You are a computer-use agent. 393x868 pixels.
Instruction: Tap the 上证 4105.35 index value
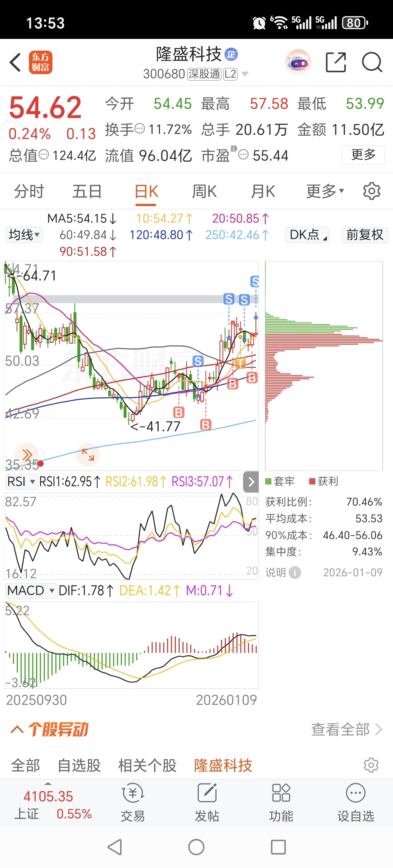(48, 797)
